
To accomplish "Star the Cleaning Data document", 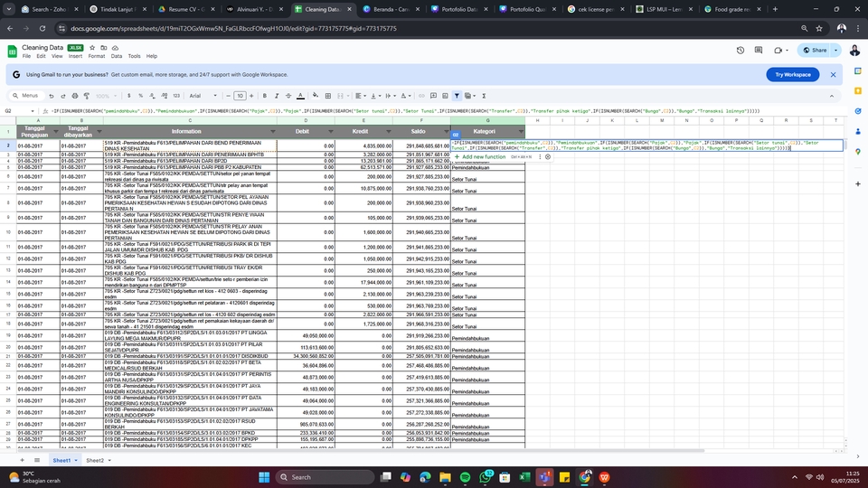I will tap(94, 47).
